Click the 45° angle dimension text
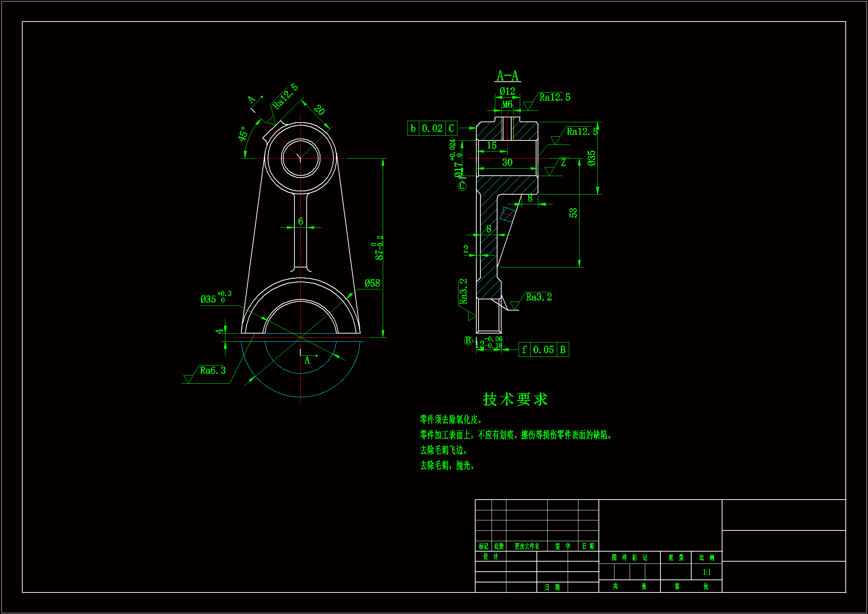Viewport: 868px width, 614px height. [x=243, y=134]
